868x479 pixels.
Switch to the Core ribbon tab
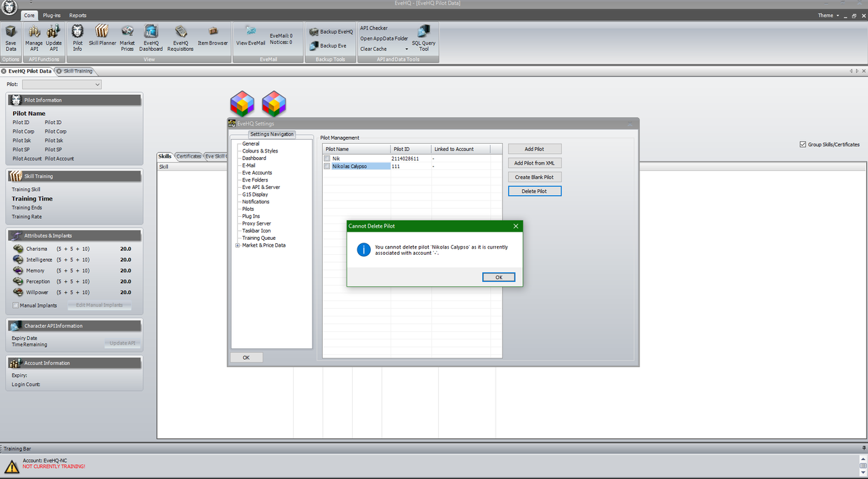pyautogui.click(x=29, y=15)
